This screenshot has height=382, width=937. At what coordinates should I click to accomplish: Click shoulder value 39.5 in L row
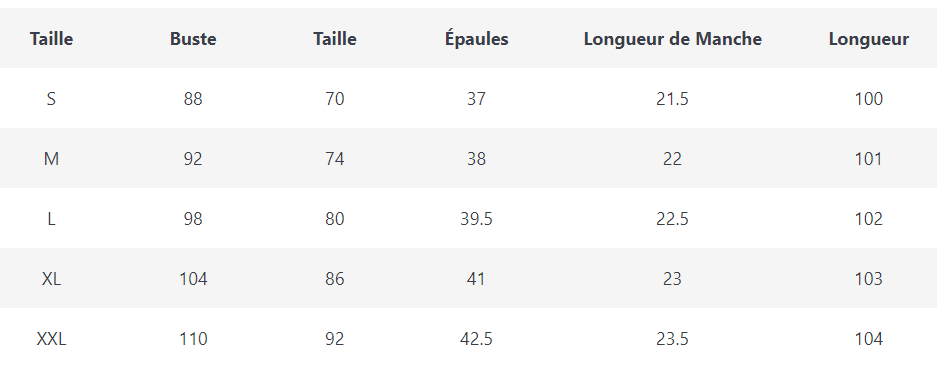[x=476, y=219]
